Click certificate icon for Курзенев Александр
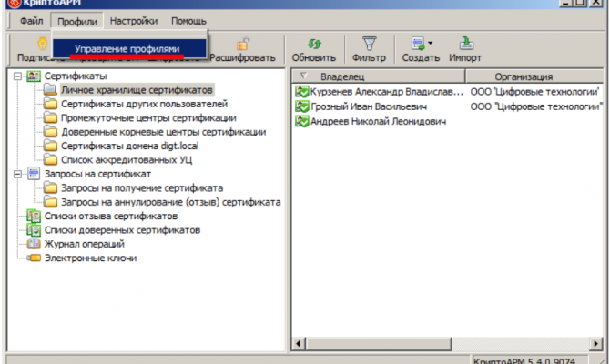This screenshot has height=364, width=610. pos(302,92)
